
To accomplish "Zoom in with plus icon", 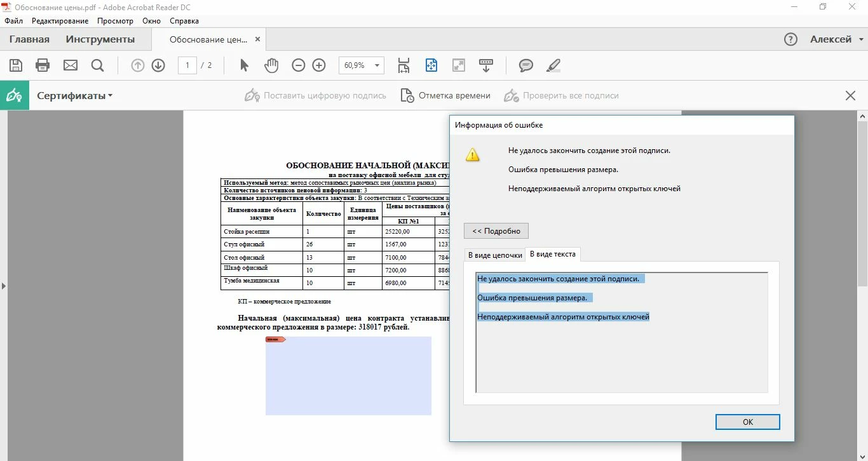I will (319, 65).
